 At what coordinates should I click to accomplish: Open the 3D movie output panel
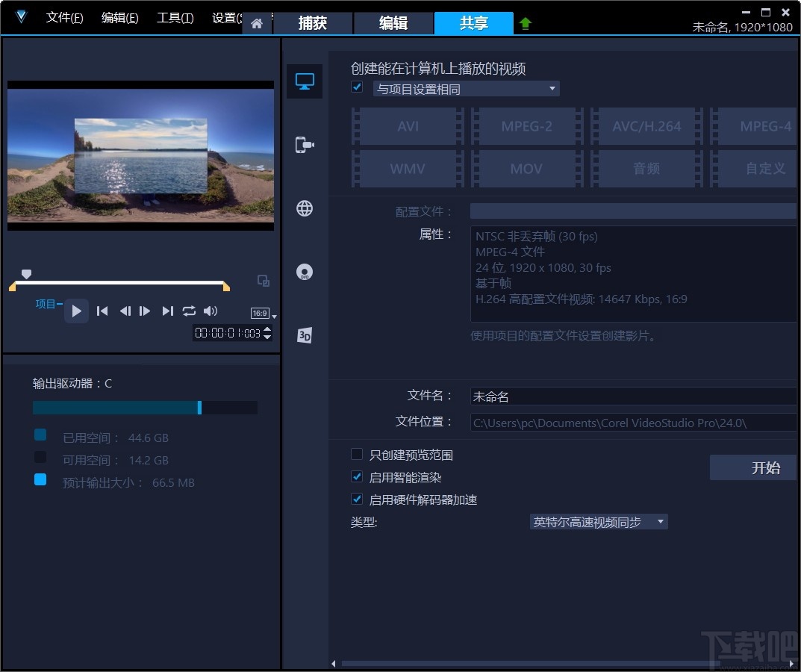(304, 335)
